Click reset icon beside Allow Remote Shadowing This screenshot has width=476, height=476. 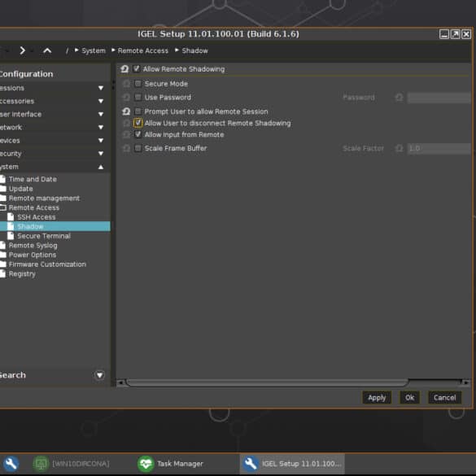click(x=124, y=69)
